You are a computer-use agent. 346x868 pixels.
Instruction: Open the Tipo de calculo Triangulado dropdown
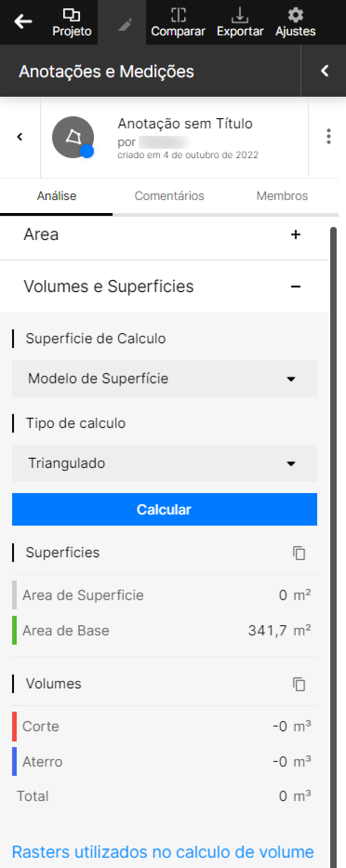(164, 463)
